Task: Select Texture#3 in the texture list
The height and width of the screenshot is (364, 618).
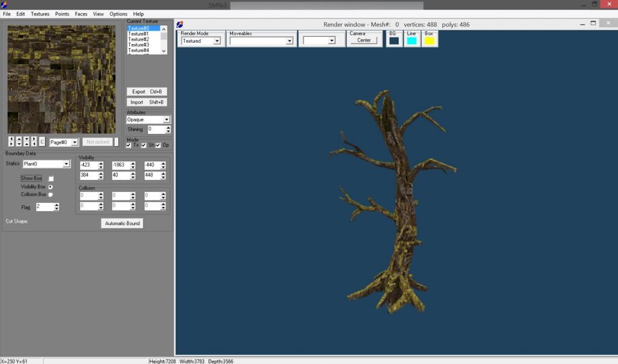Action: pyautogui.click(x=144, y=45)
